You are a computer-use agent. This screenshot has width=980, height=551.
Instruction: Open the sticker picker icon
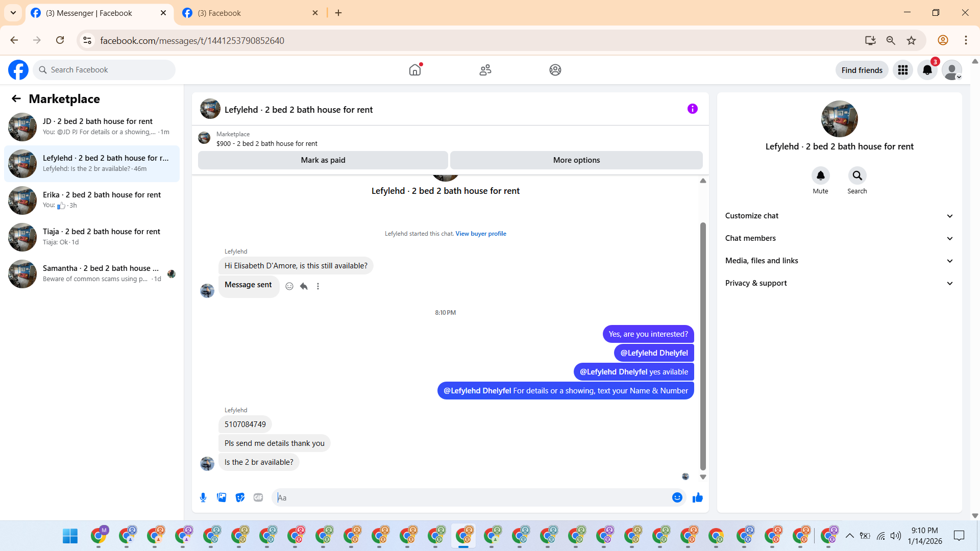point(240,497)
